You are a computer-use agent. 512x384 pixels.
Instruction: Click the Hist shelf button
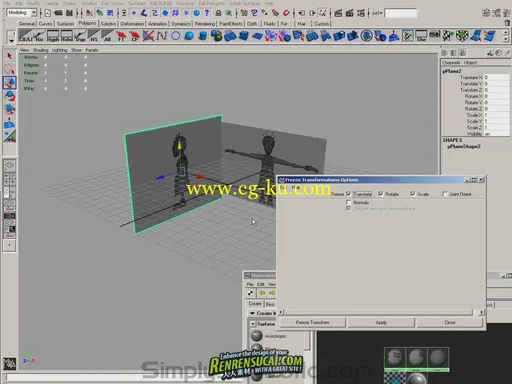point(39,35)
